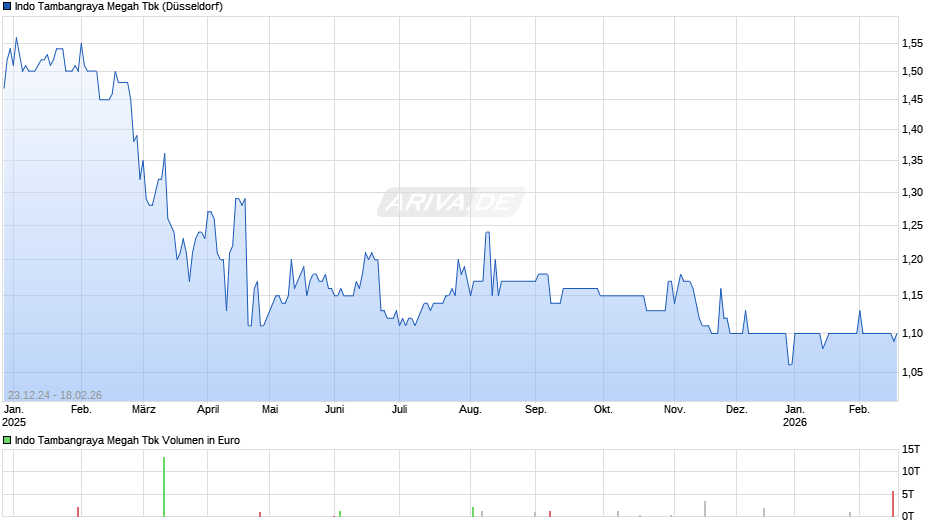Click the 'Juni' time axis label

(x=335, y=410)
